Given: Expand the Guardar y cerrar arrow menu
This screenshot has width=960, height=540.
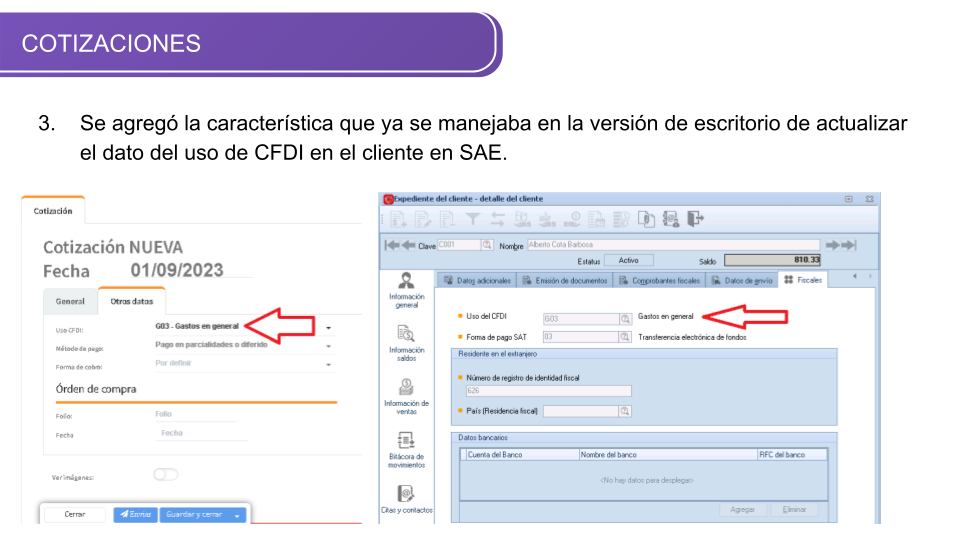Looking at the screenshot, I should click(237, 515).
